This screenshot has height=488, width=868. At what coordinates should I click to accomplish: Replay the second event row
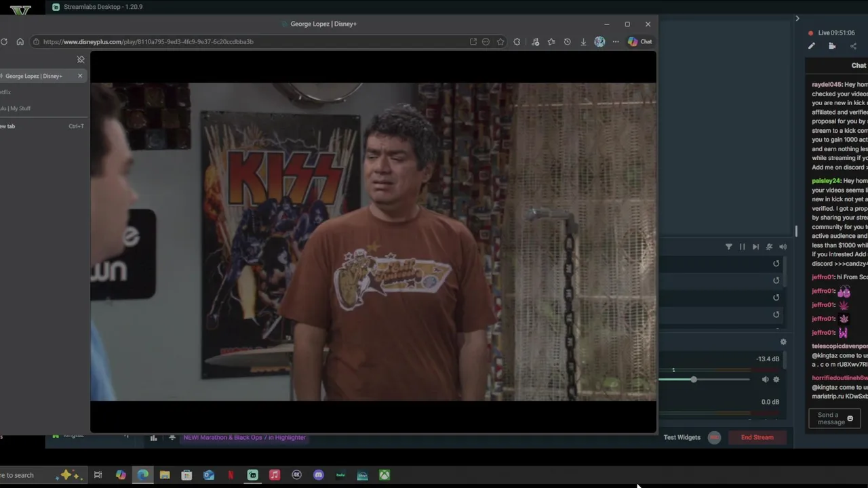tap(776, 281)
